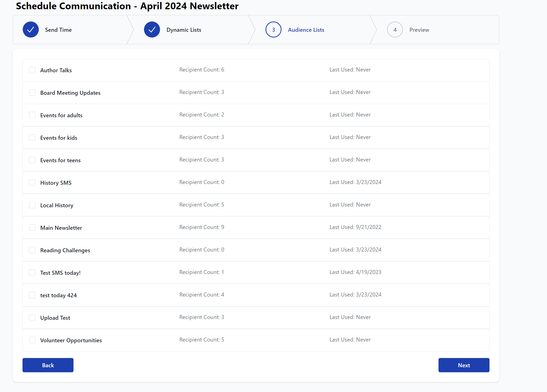Click the Dynamic Lists checkmark step icon
547x392 pixels.
click(x=152, y=30)
